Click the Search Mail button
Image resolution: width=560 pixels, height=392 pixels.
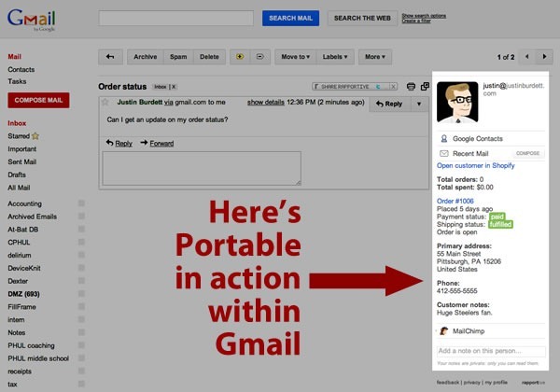(x=290, y=19)
